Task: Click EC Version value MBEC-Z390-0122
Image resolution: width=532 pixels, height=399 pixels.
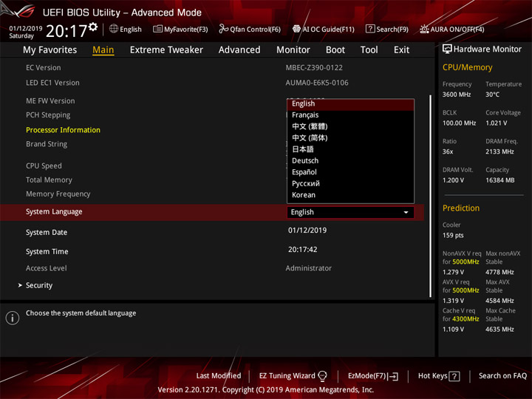Action: [314, 68]
